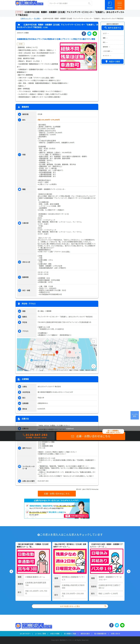Click the 所在地 pin icon

click(x=20, y=322)
